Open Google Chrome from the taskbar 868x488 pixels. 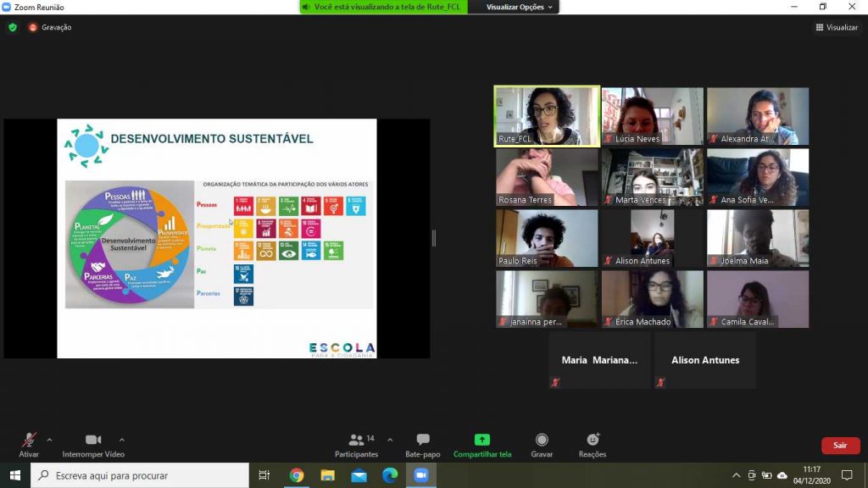click(297, 475)
